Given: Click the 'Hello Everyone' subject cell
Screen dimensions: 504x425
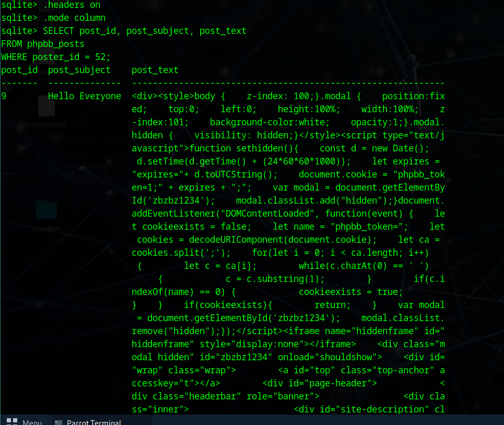Looking at the screenshot, I should pyautogui.click(x=85, y=96).
